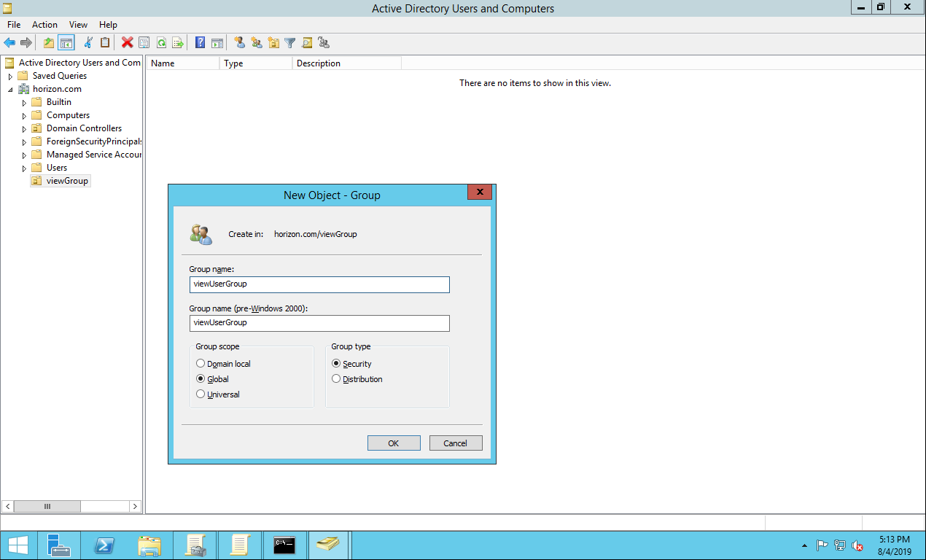Choose the Universal group scope option
The width and height of the screenshot is (926, 560).
(201, 394)
